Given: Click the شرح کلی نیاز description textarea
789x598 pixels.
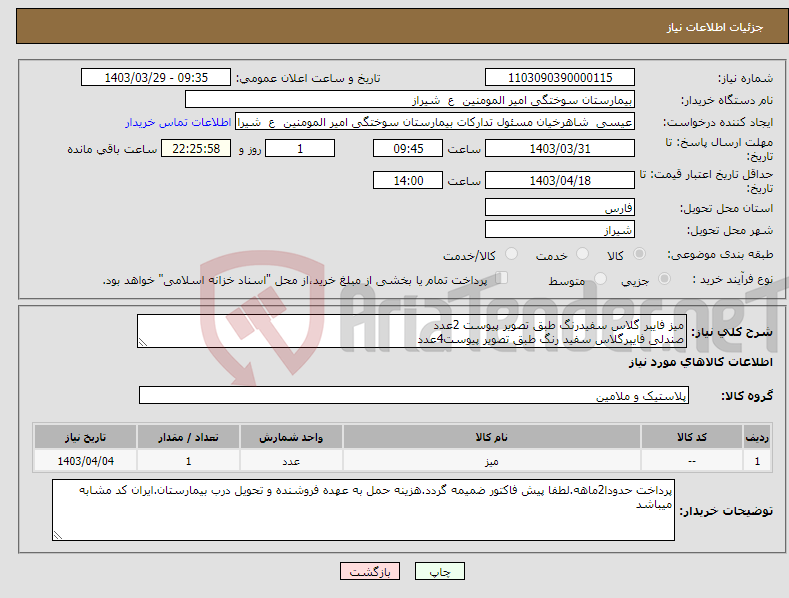Looking at the screenshot, I should pos(412,331).
